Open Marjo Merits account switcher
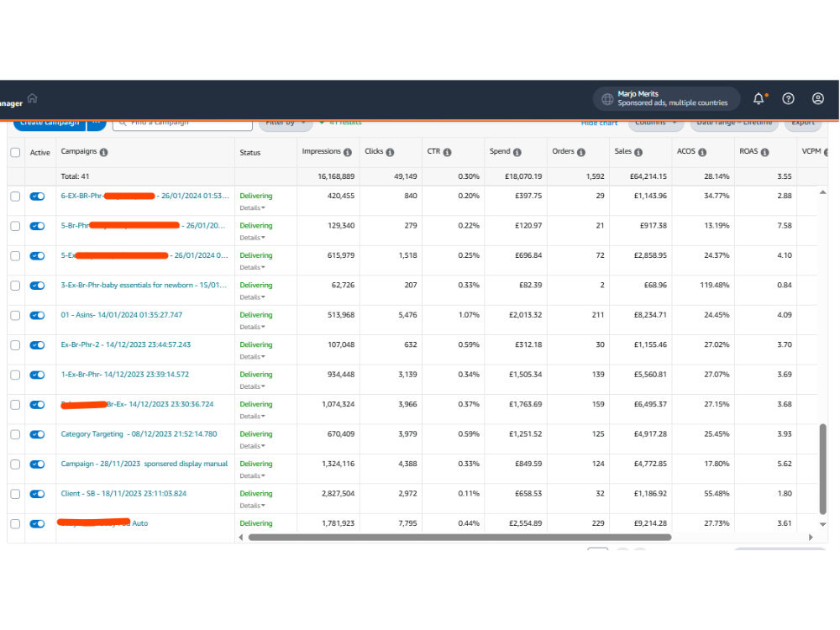 point(666,98)
